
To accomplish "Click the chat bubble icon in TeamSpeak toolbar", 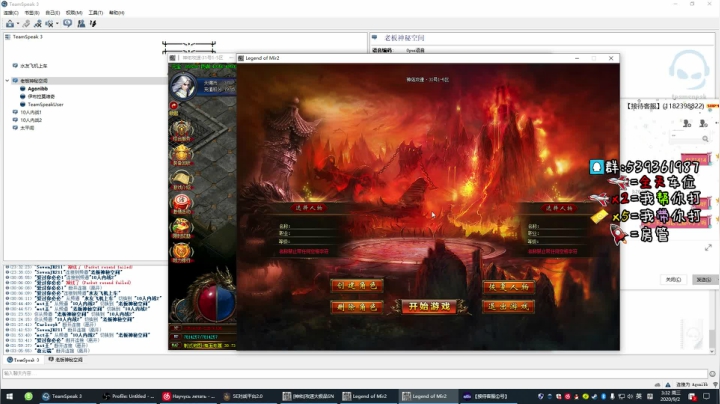I will point(68,23).
